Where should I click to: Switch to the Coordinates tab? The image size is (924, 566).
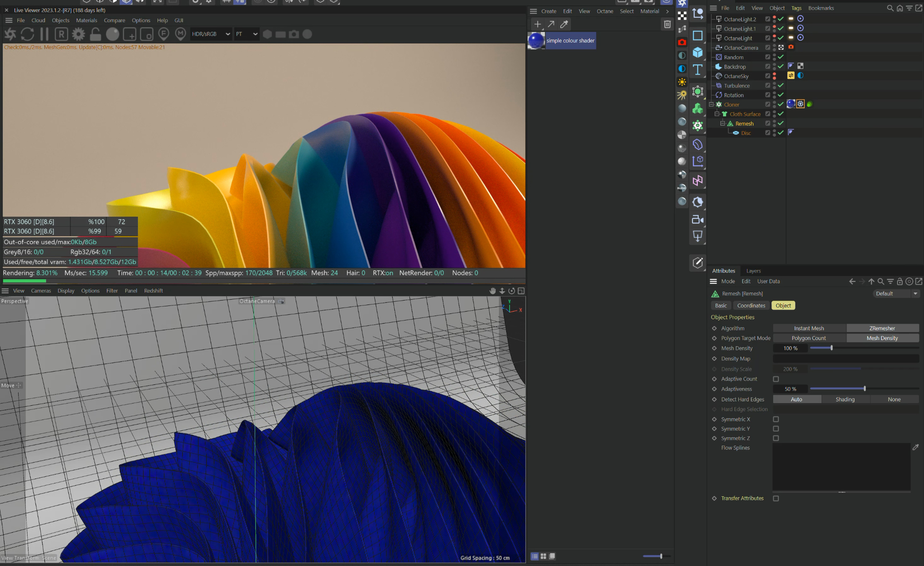pos(751,305)
